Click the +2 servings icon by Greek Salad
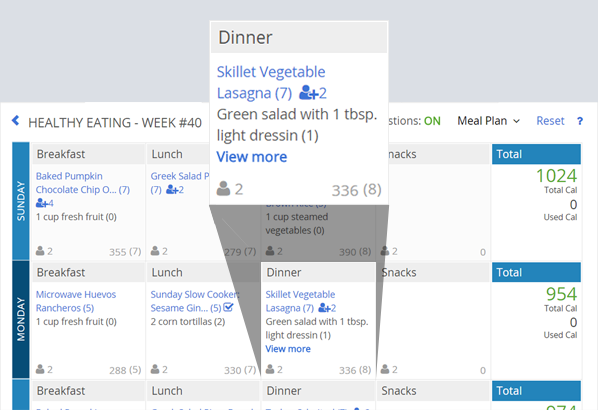Screen dimensions: 598x410 click(x=175, y=190)
